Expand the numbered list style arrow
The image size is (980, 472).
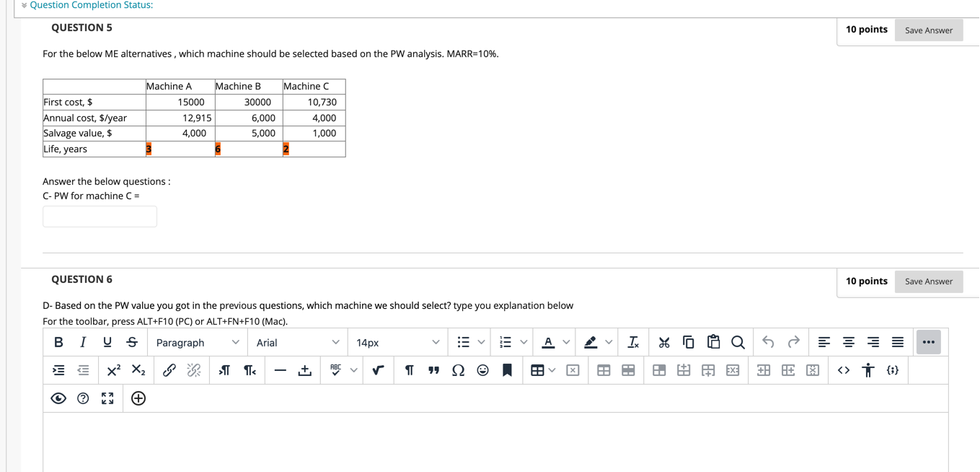tap(524, 342)
